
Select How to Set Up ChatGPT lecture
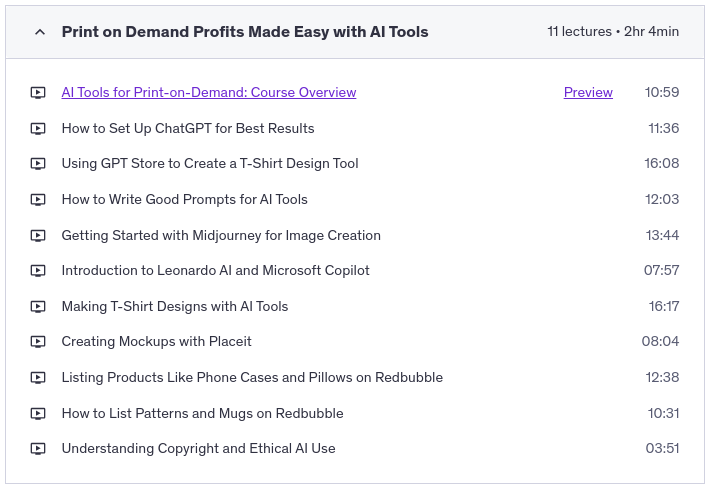(188, 129)
